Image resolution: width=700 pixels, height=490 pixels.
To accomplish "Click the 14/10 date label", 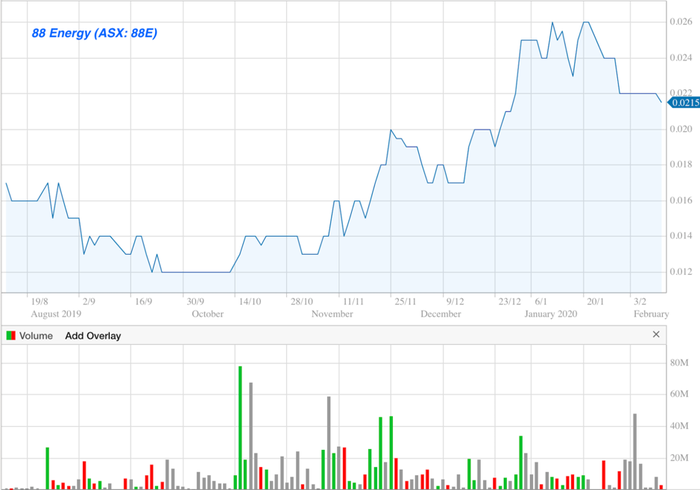I will click(x=250, y=302).
